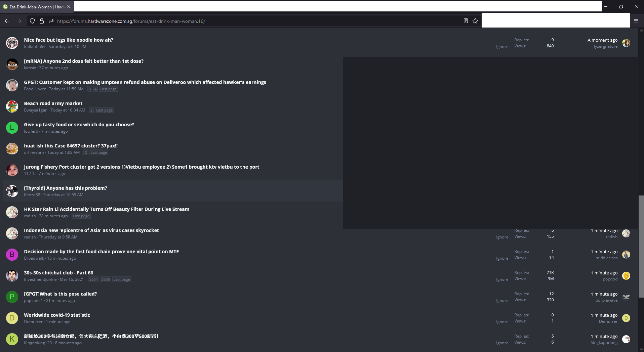The width and height of the screenshot is (644, 352).
Task: Ignore the Indonesia new epicentre thread
Action: tap(502, 237)
